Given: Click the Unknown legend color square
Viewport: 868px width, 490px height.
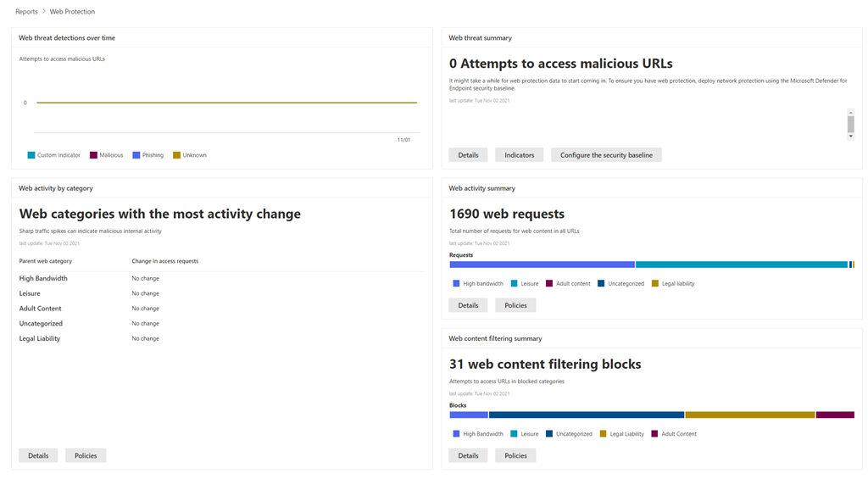Looking at the screenshot, I should coord(177,155).
